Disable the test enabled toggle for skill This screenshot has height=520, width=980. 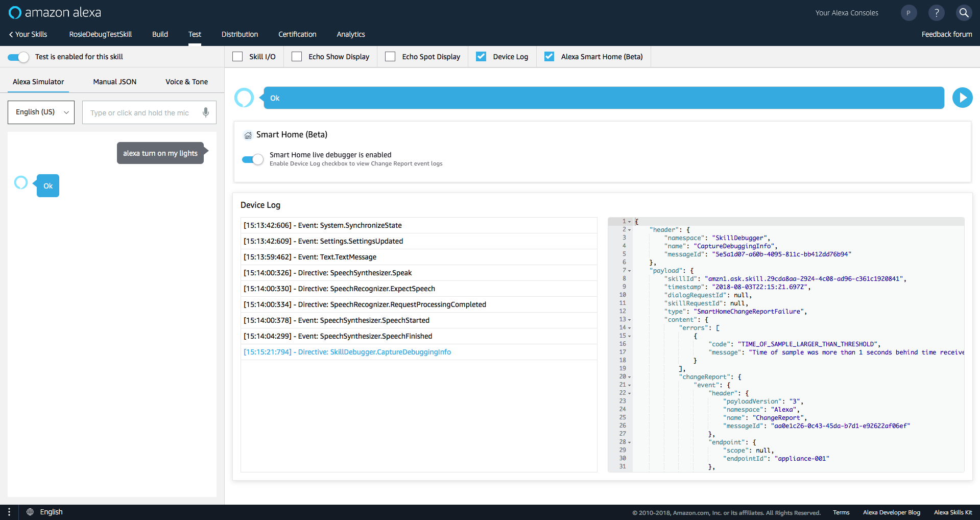click(x=18, y=57)
